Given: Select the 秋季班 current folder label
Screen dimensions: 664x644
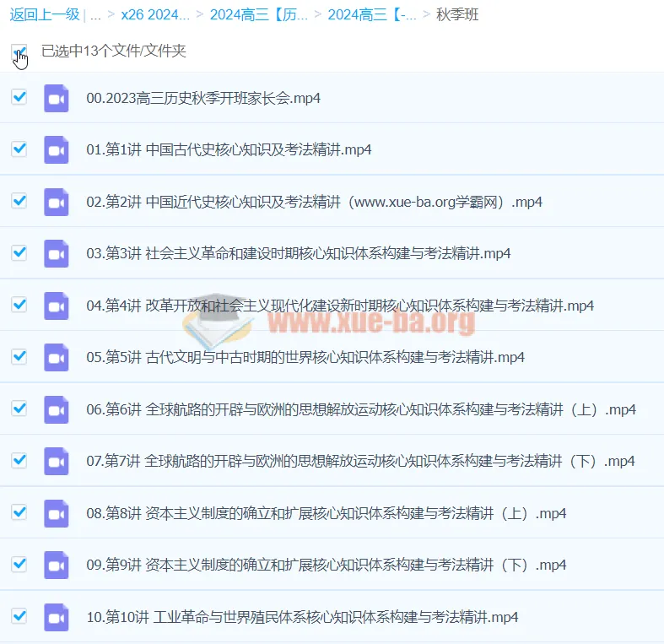Looking at the screenshot, I should (x=457, y=14).
